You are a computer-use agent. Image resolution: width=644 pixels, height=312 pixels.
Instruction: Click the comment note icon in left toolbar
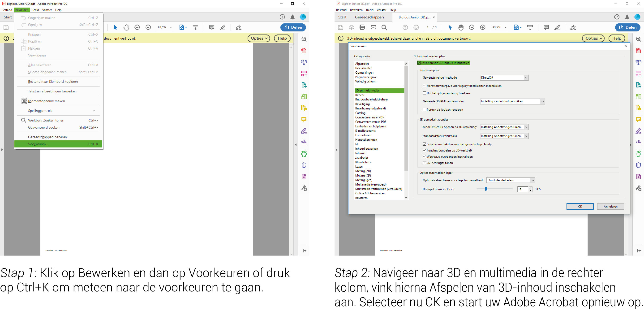click(212, 27)
